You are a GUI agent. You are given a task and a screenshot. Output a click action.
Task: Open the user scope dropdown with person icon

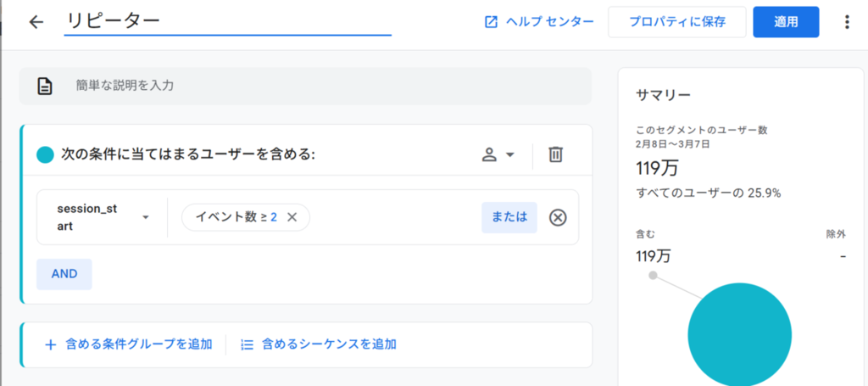(498, 155)
